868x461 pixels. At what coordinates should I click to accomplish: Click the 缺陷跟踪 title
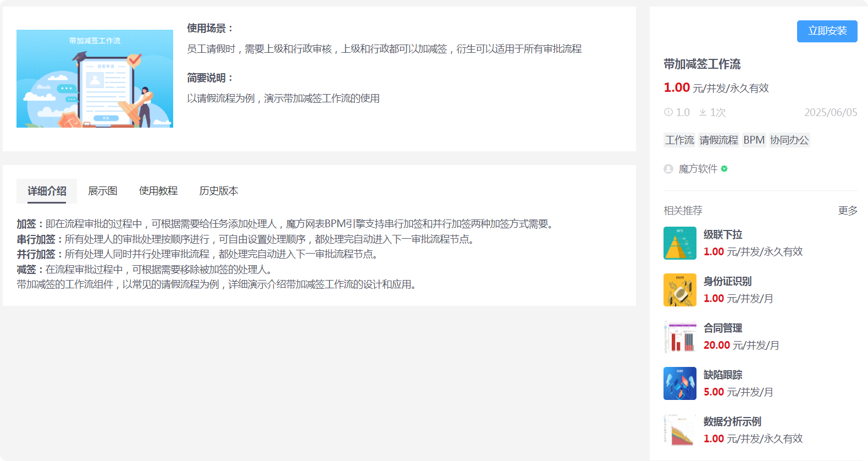click(723, 375)
